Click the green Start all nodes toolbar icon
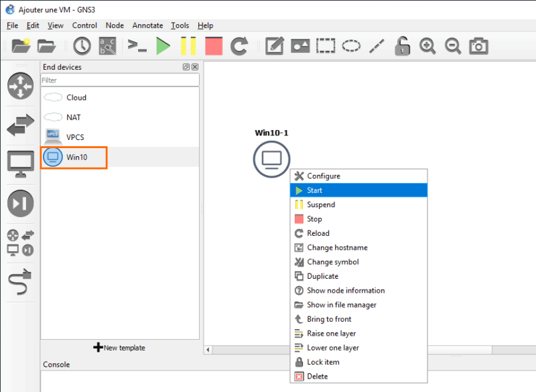This screenshot has width=536, height=392. pyautogui.click(x=163, y=46)
